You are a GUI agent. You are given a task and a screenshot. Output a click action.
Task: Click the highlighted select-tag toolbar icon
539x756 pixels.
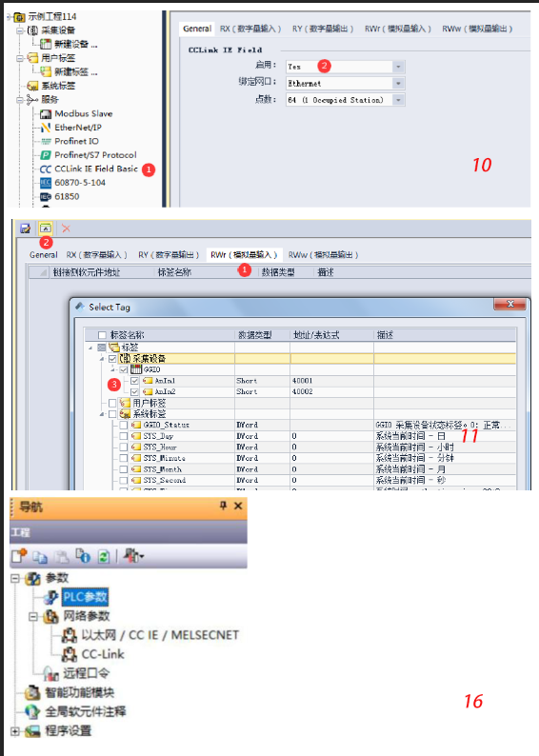tap(46, 229)
